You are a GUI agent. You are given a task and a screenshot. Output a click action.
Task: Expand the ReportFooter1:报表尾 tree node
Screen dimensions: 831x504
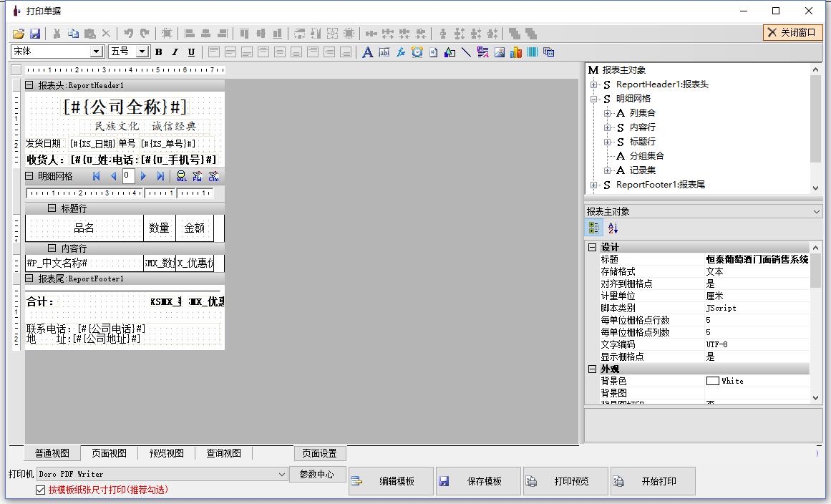coord(593,185)
